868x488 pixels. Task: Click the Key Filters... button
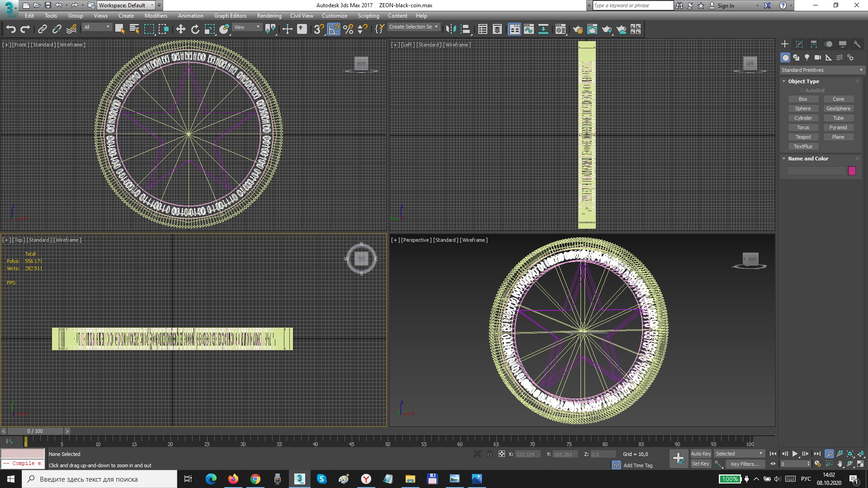(745, 464)
